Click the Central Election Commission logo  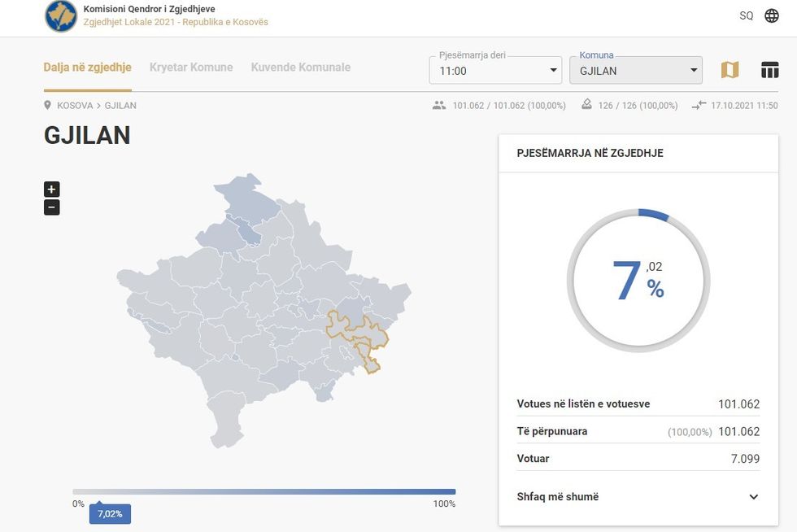tap(61, 16)
